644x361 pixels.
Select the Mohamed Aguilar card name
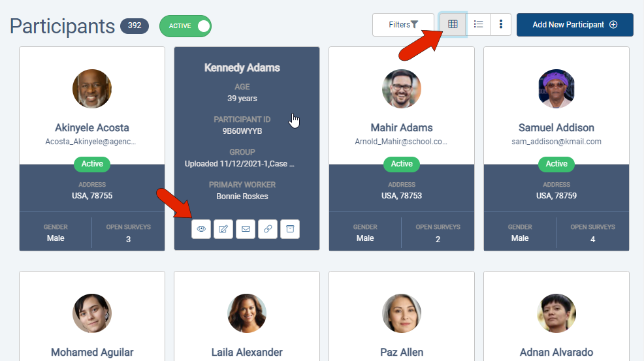tap(92, 353)
